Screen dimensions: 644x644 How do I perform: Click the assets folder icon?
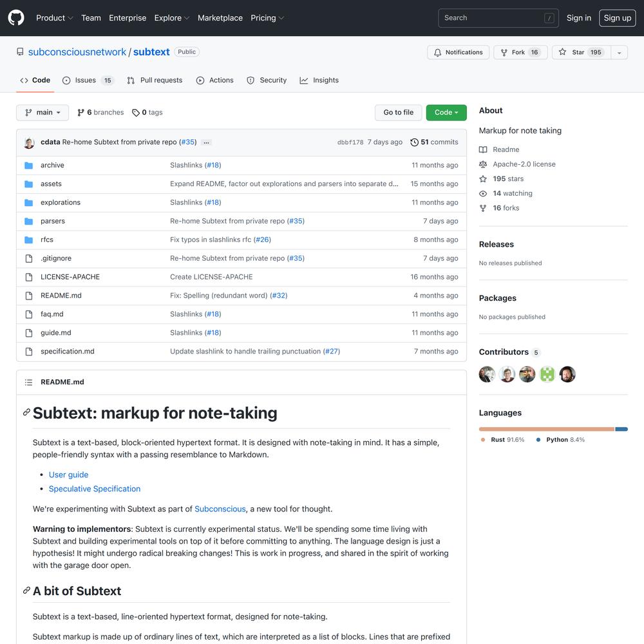tap(29, 184)
